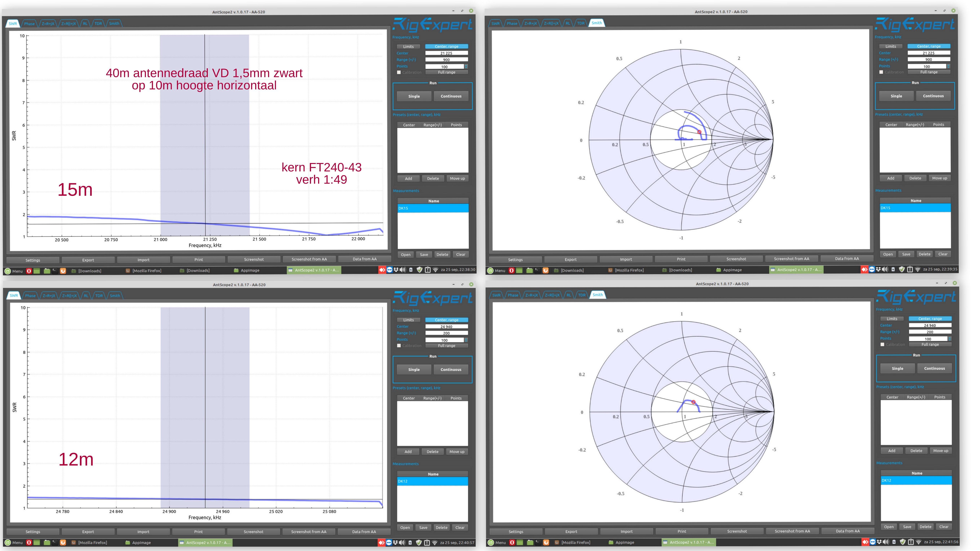Enable Calibration checkbox in 15m SWR window
The height and width of the screenshot is (551, 980).
click(x=399, y=72)
